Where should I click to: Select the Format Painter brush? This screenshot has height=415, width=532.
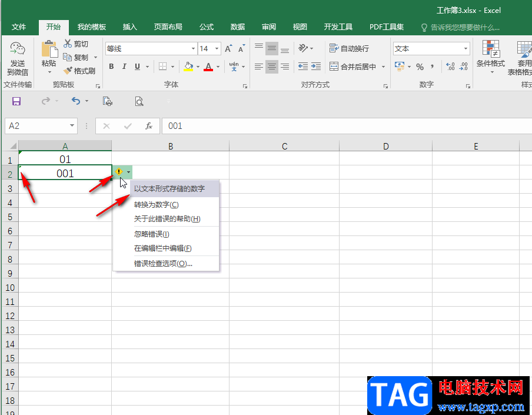[68, 71]
